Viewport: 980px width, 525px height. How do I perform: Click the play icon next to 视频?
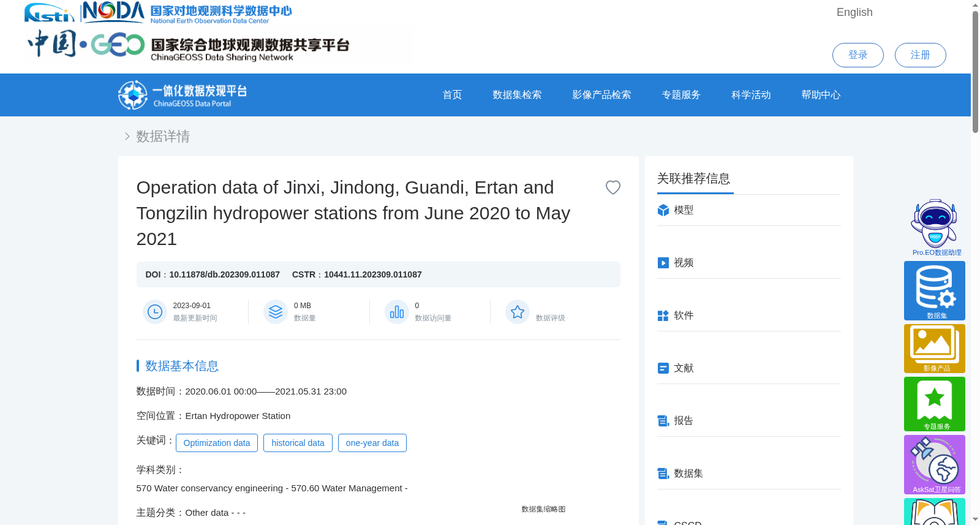click(663, 263)
